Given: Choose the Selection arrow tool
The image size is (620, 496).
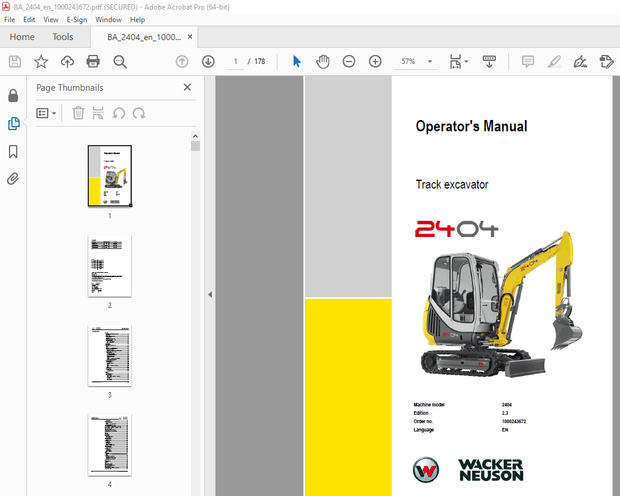Looking at the screenshot, I should coord(297,62).
